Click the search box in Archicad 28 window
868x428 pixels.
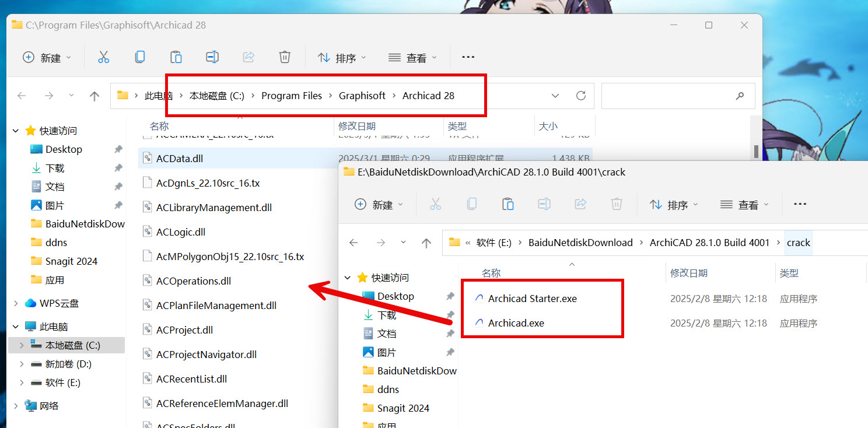pyautogui.click(x=671, y=96)
